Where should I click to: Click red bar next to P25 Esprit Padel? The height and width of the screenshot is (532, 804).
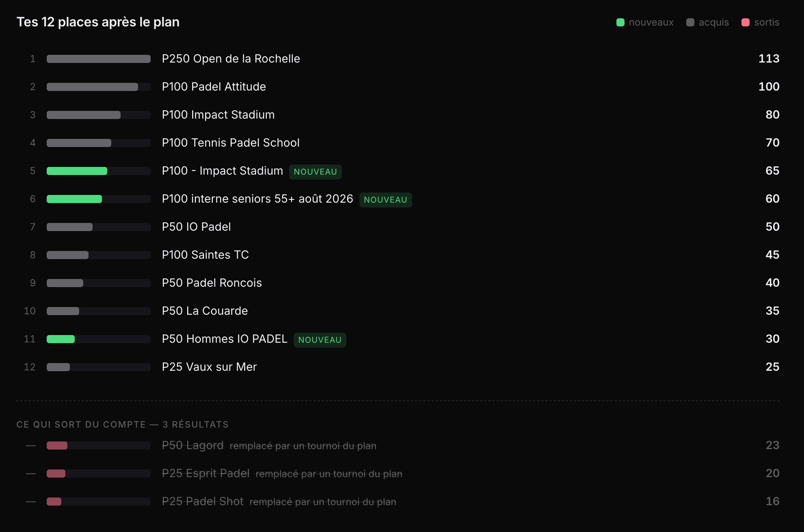click(x=56, y=474)
